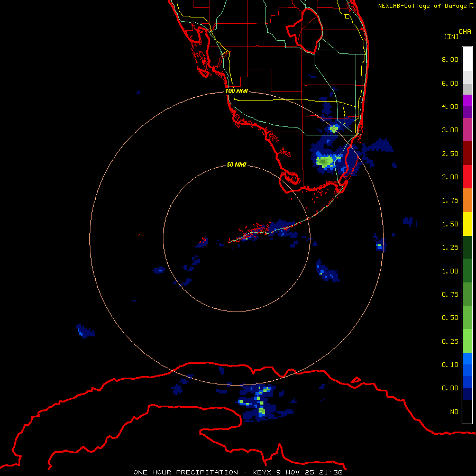Click the 8.00 legend value
The image size is (476, 476).
coord(450,59)
